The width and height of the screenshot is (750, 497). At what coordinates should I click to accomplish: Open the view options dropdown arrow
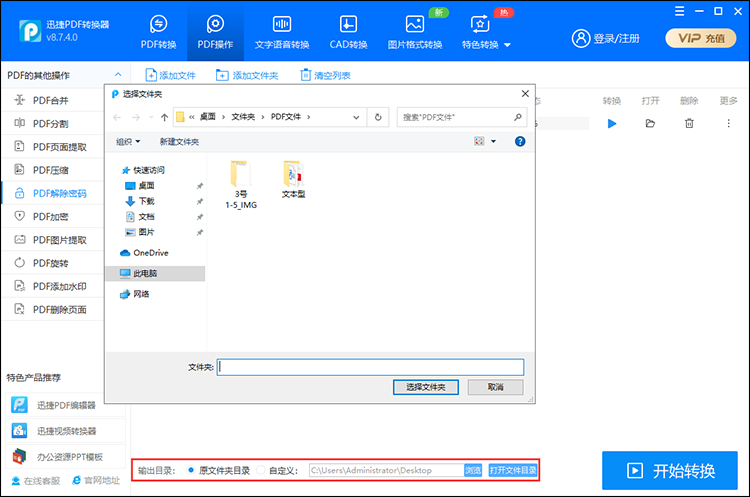coord(494,141)
